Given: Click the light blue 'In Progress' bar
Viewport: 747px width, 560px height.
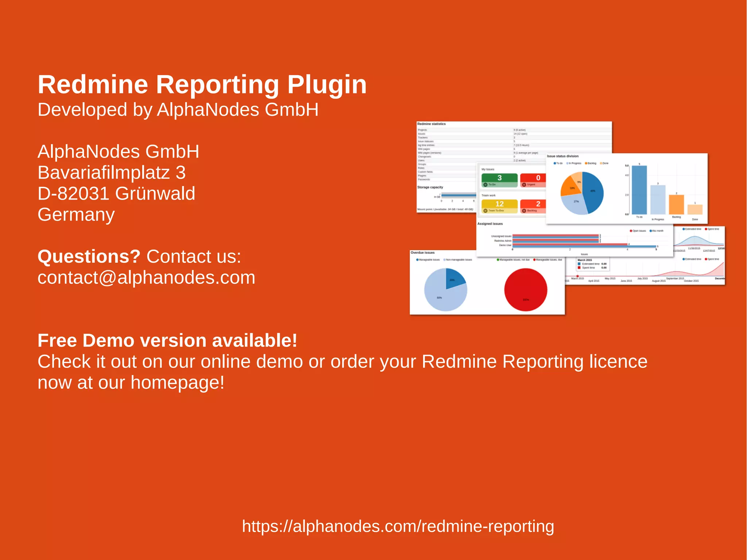Looking at the screenshot, I should point(658,200).
